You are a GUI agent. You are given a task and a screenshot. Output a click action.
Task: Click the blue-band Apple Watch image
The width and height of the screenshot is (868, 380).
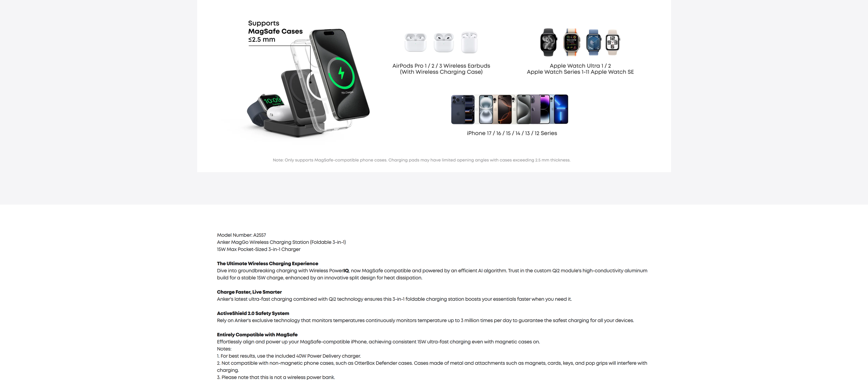(x=594, y=42)
